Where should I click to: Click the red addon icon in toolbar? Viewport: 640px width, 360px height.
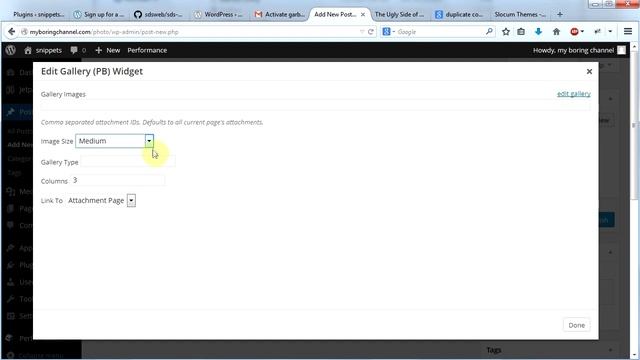tap(574, 31)
